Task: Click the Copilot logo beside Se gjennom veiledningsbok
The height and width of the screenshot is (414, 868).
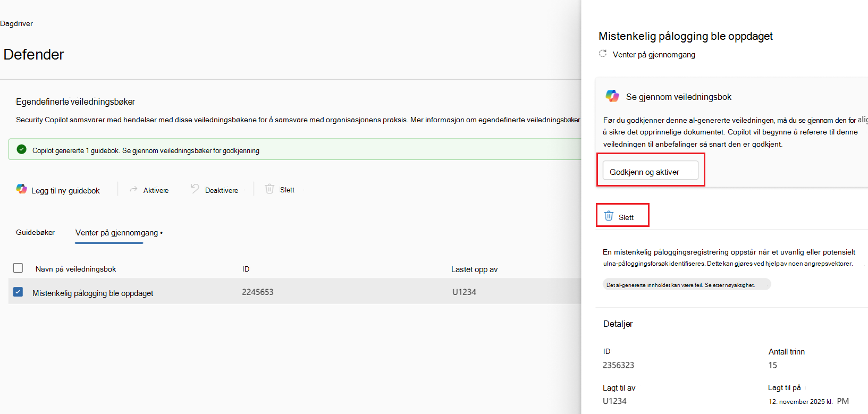Action: (x=612, y=96)
